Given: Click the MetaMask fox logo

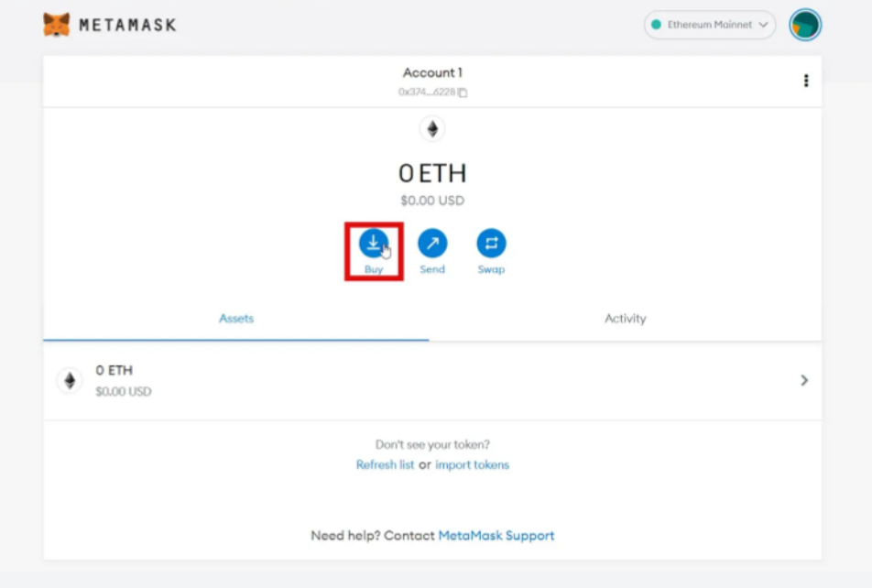Looking at the screenshot, I should [x=56, y=25].
